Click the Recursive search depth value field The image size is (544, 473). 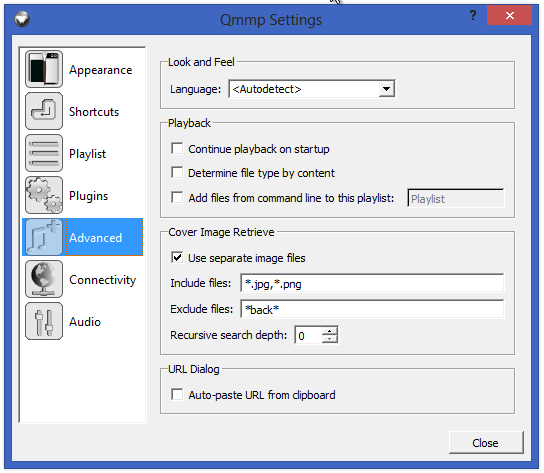(x=308, y=335)
